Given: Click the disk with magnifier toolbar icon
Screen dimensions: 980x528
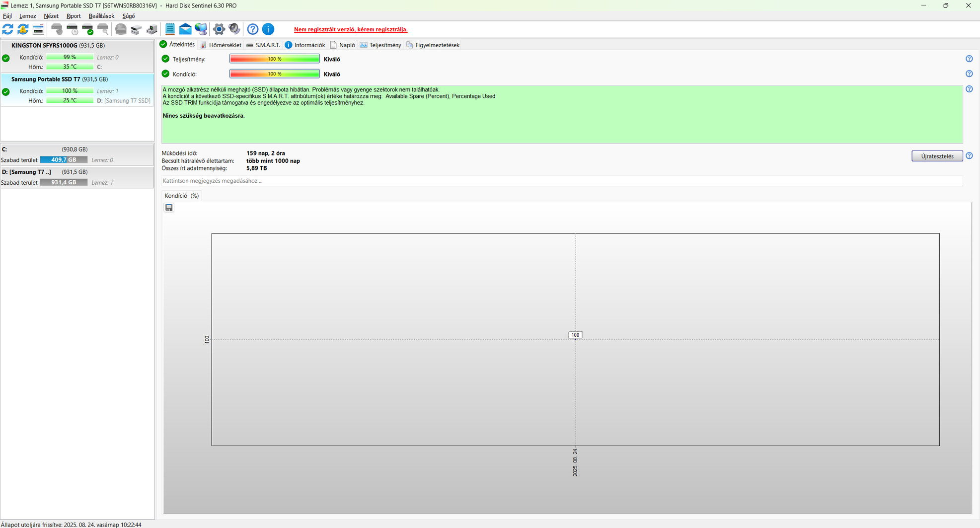Looking at the screenshot, I should click(103, 29).
